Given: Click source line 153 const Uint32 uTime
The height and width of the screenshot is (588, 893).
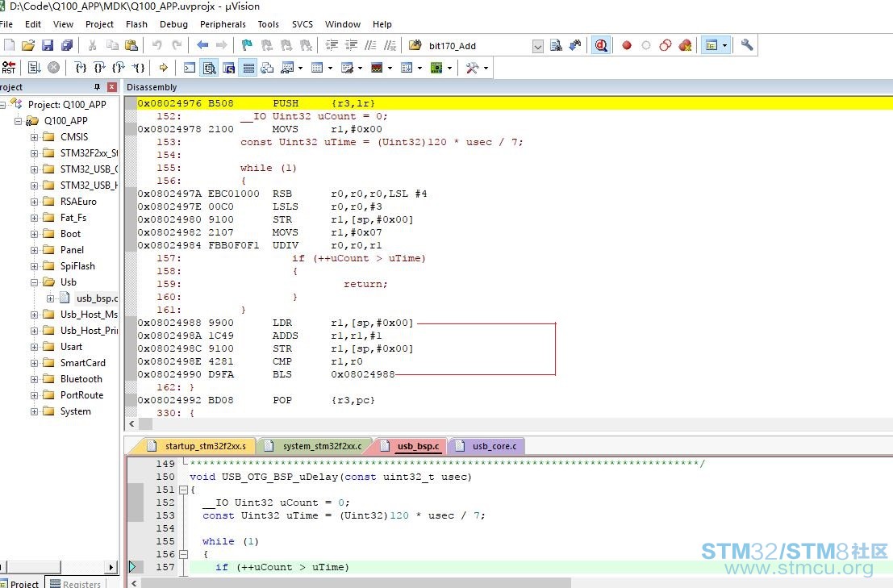Looking at the screenshot, I should (344, 515).
